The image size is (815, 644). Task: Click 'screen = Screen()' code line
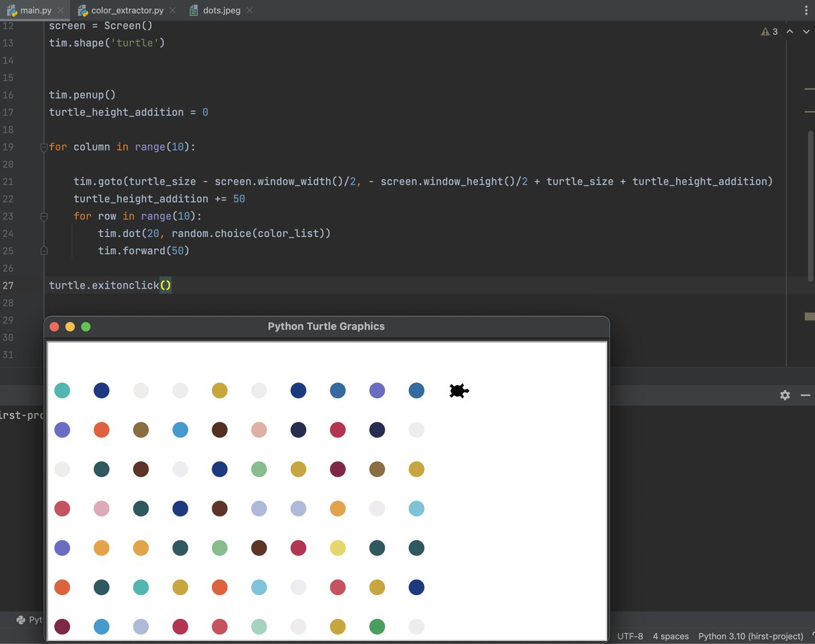pos(101,26)
